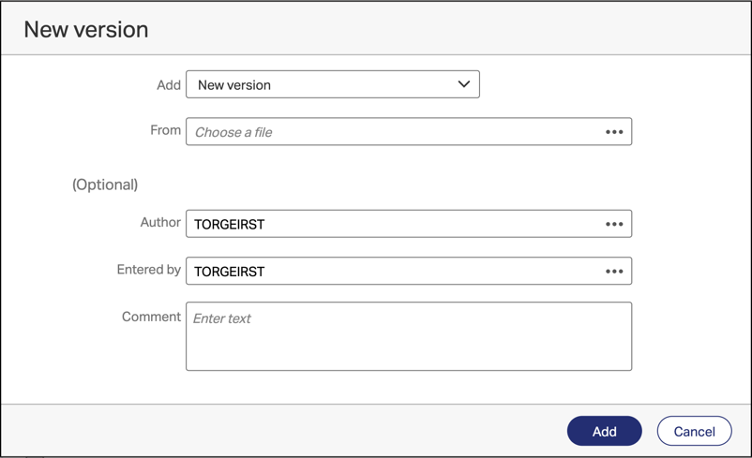Click the Author label
Viewport: 752px width, 458px height.
tap(160, 222)
